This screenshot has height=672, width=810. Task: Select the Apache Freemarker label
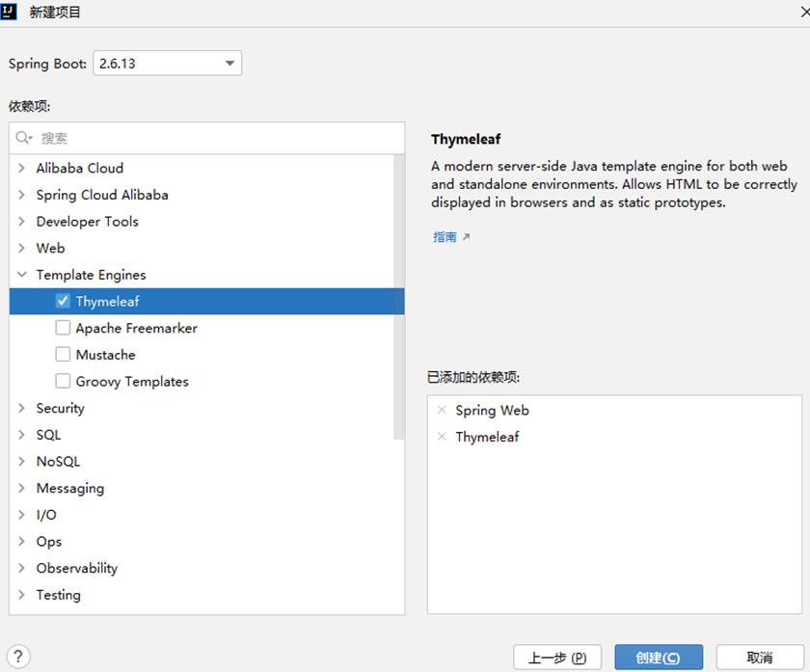click(x=136, y=328)
